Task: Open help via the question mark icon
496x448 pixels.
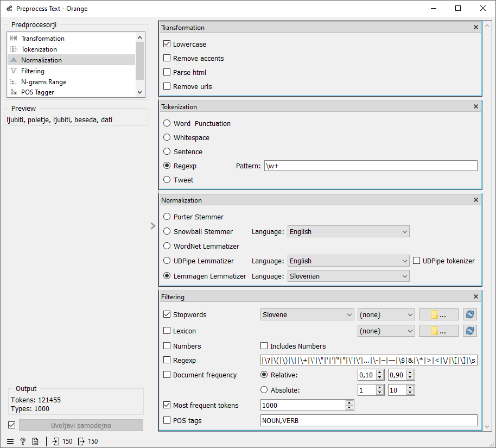Action: coord(23,441)
